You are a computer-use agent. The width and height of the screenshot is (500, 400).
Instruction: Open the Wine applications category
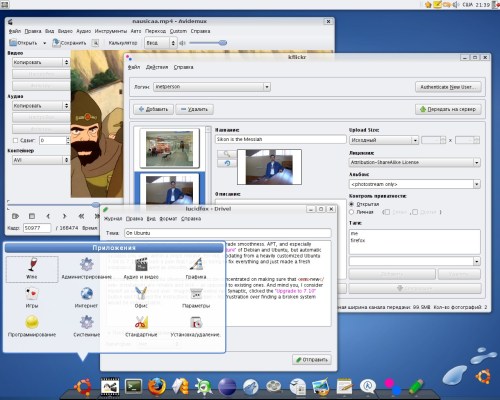point(32,269)
